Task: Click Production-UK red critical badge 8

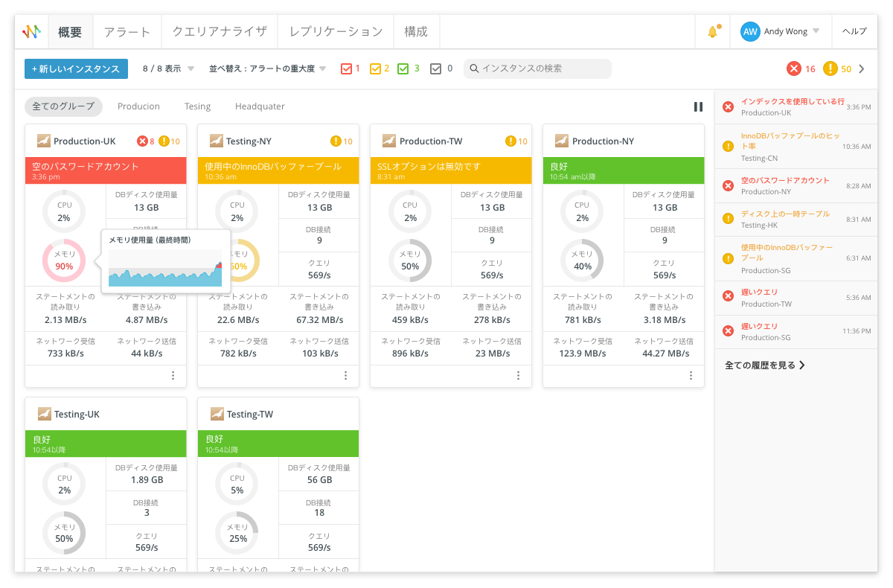Action: (146, 141)
